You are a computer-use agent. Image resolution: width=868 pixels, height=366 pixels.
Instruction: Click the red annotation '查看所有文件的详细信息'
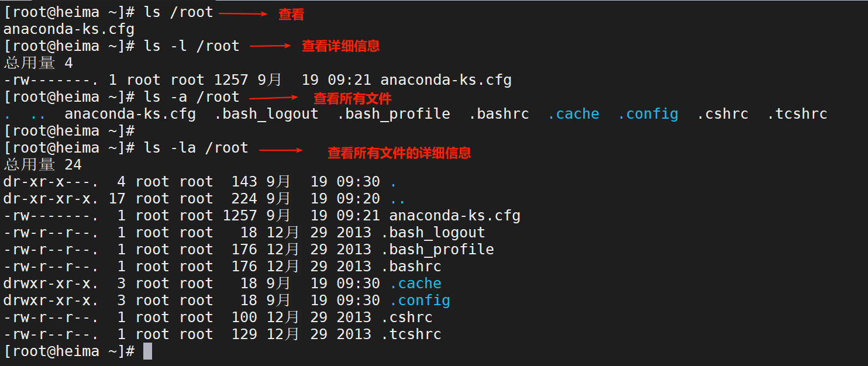[x=399, y=153]
